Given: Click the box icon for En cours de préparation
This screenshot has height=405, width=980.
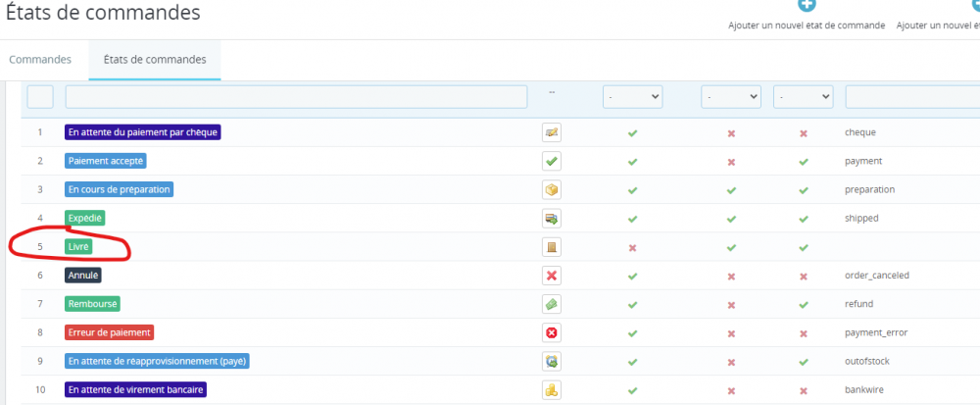Looking at the screenshot, I should [551, 189].
